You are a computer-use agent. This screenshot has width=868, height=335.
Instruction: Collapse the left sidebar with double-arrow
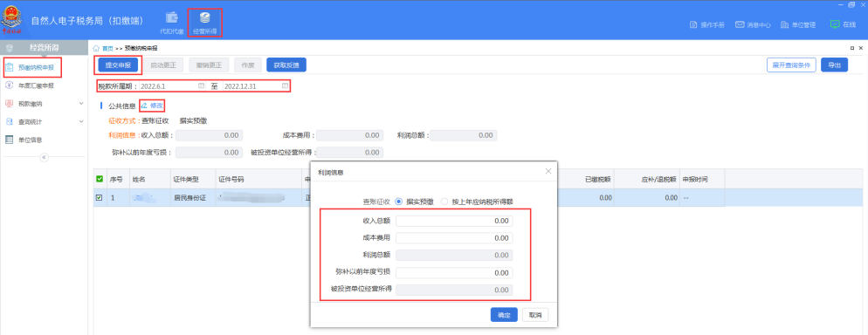tap(45, 158)
